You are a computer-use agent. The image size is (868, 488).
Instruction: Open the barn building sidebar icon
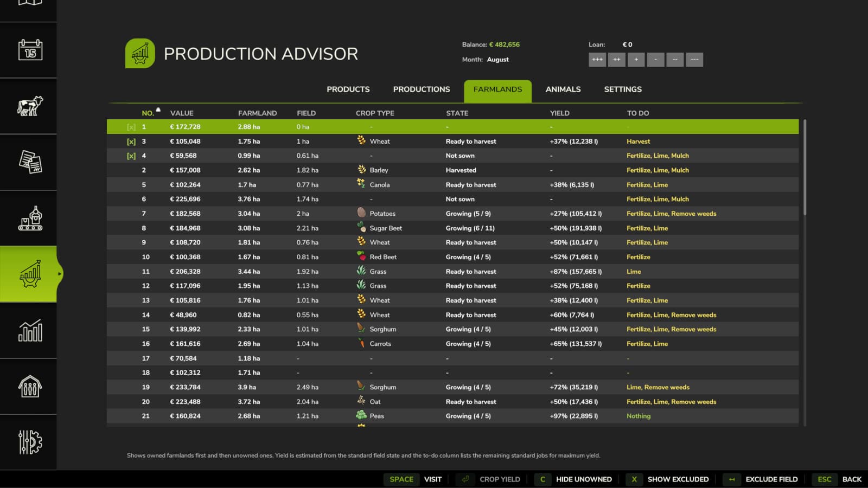[x=30, y=386]
